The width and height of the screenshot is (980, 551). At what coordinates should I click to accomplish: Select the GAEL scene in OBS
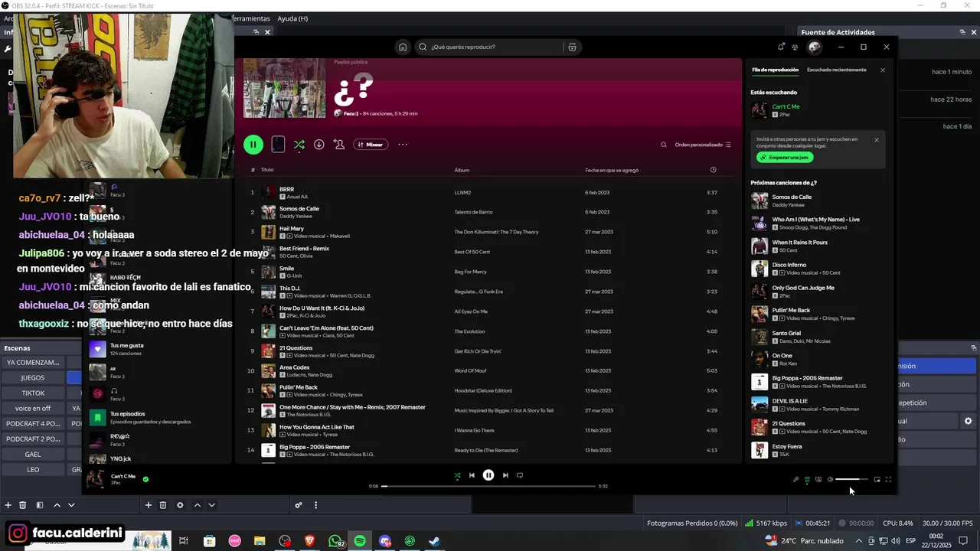click(32, 454)
